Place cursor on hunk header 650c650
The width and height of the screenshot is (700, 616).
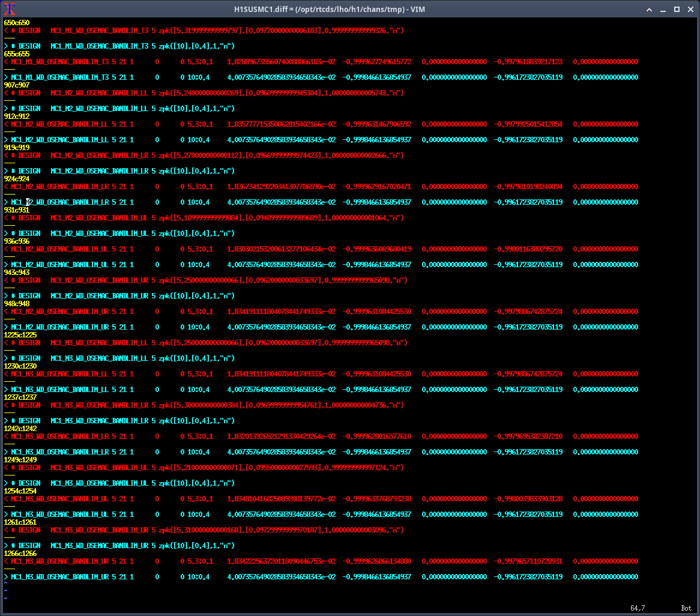17,22
